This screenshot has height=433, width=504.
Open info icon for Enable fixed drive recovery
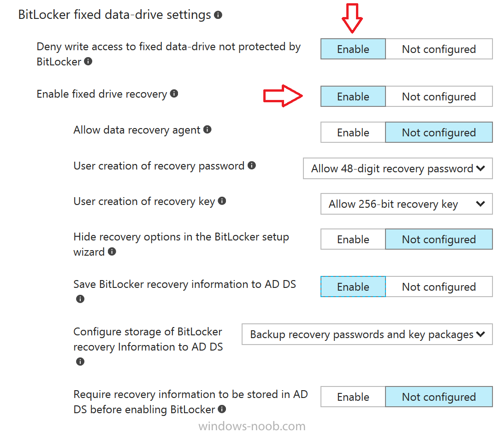coord(174,94)
